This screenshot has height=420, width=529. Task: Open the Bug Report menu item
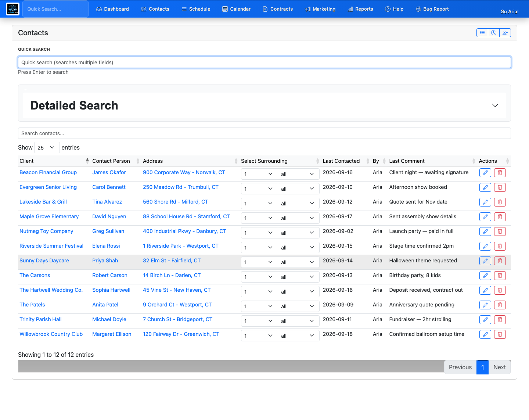coord(432,9)
